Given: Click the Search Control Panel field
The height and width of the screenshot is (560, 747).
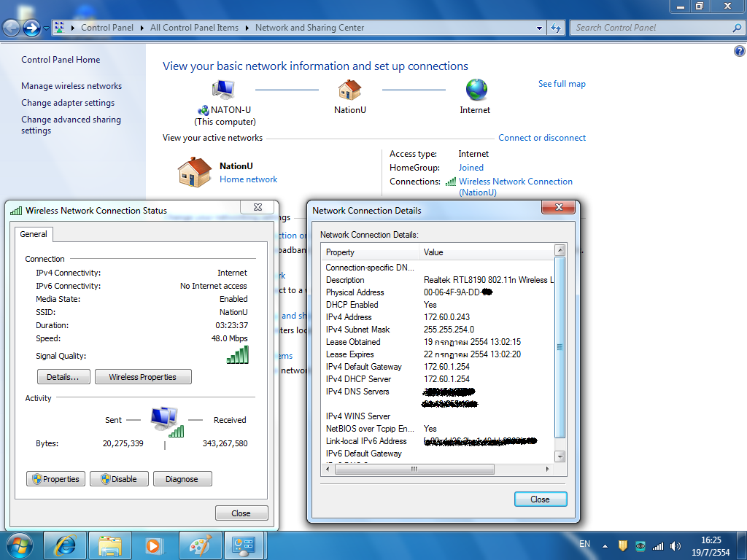Looking at the screenshot, I should click(x=651, y=28).
